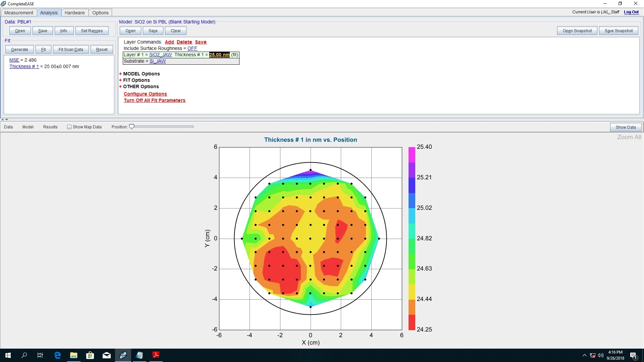Open File Explorer from the taskbar
Screen dimensions: 644x362
(73, 355)
